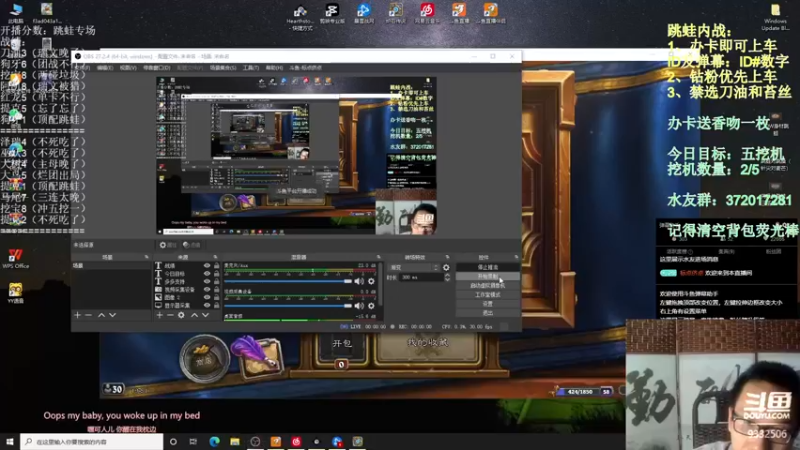Viewport: 800px width, 450px height.
Task: Open WPS Office desktop icon
Action: pyautogui.click(x=15, y=258)
